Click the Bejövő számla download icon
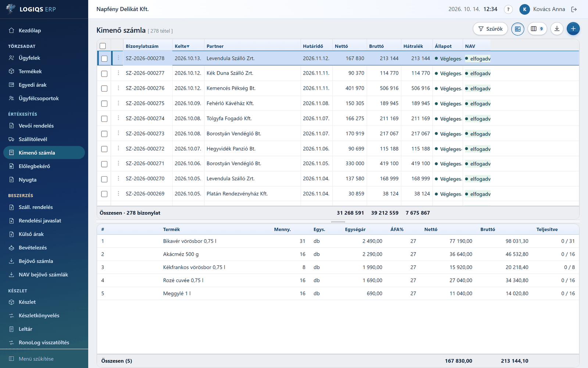This screenshot has height=368, width=588. click(11, 261)
